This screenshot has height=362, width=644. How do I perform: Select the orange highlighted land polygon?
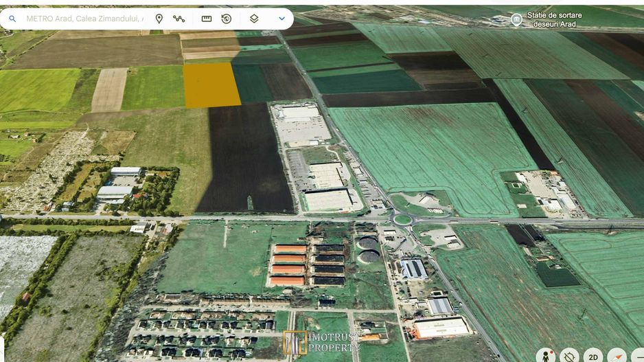(211, 85)
